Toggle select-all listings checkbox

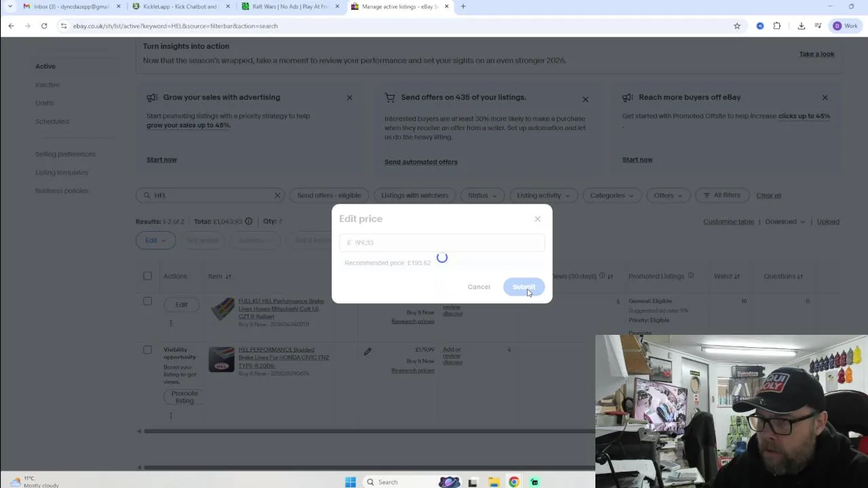[x=147, y=276]
